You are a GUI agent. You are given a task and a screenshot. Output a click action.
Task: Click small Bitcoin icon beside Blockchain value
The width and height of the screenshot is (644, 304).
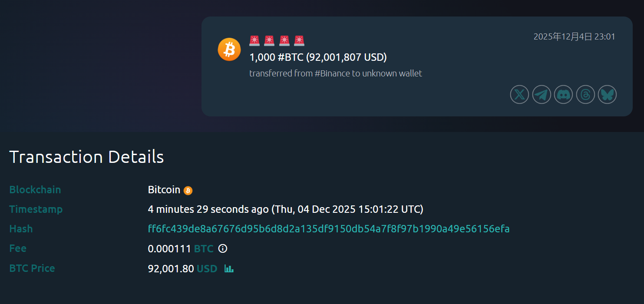(x=188, y=190)
